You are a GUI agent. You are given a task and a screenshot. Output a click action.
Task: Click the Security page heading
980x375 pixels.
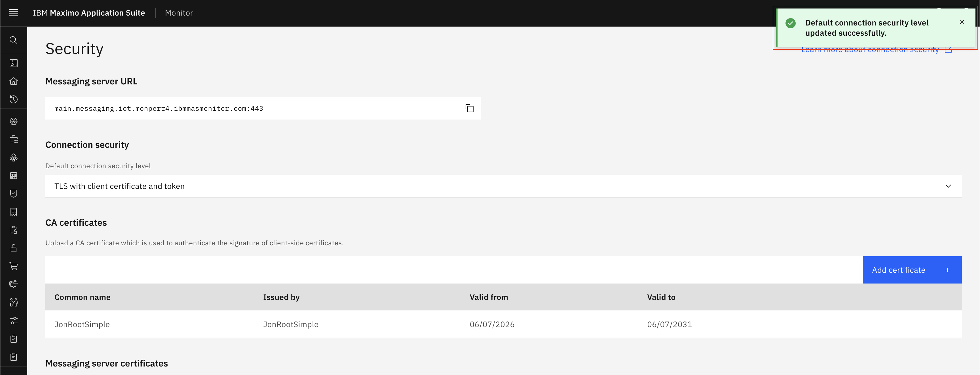coord(74,49)
